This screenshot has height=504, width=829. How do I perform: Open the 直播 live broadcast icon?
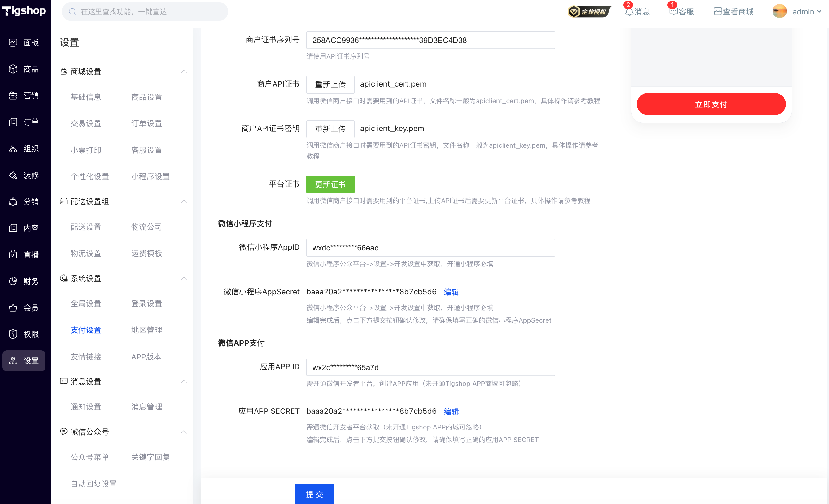tap(13, 255)
